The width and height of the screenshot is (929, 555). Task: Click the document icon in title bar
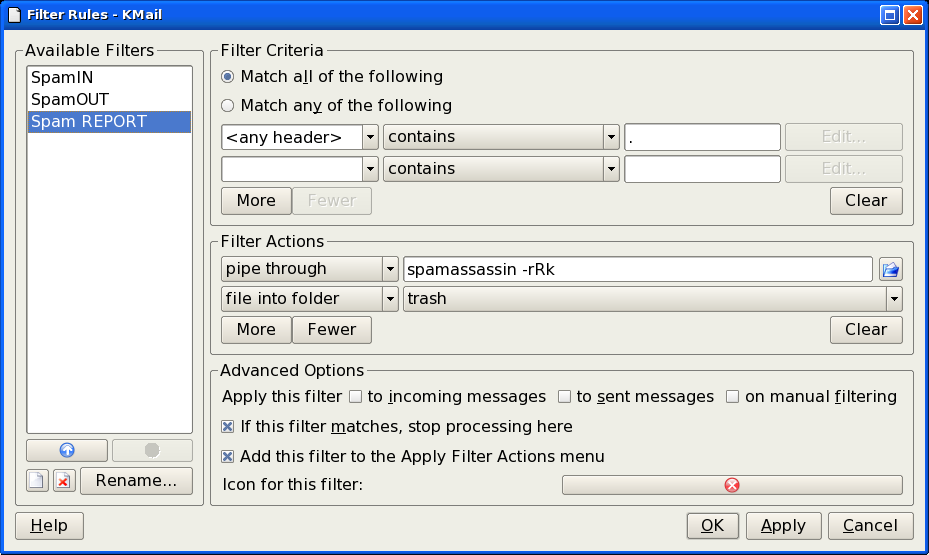(x=14, y=15)
